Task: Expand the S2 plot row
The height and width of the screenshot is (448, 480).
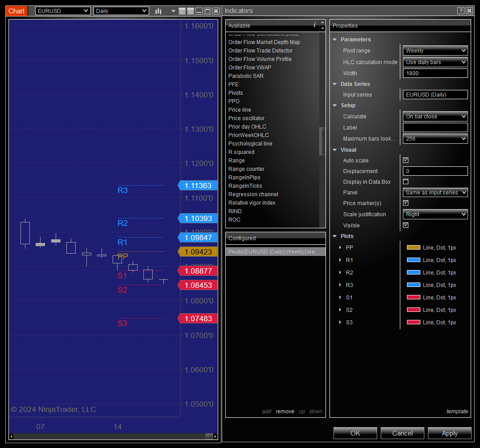Action: click(x=340, y=310)
